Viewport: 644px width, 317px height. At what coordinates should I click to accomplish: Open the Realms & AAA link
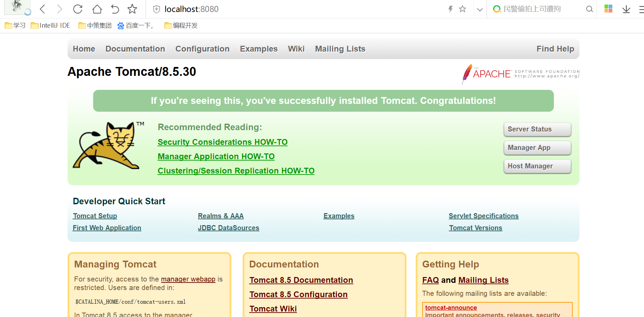[x=221, y=216]
